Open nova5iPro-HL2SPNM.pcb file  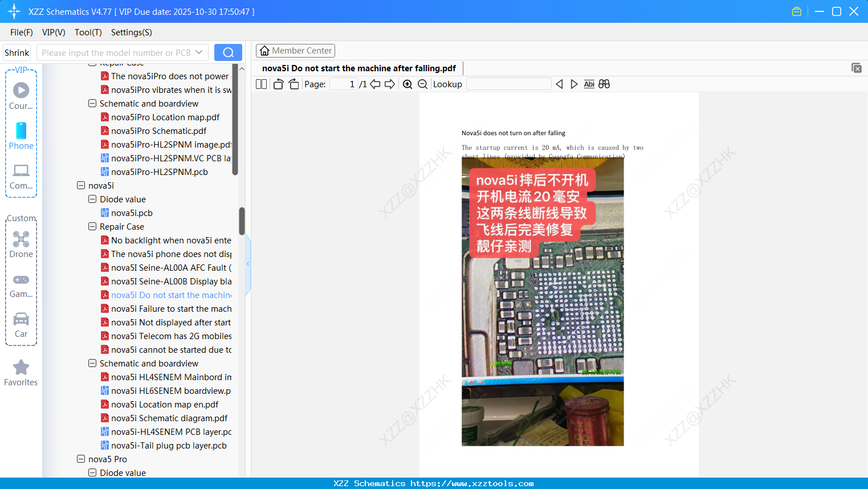160,172
